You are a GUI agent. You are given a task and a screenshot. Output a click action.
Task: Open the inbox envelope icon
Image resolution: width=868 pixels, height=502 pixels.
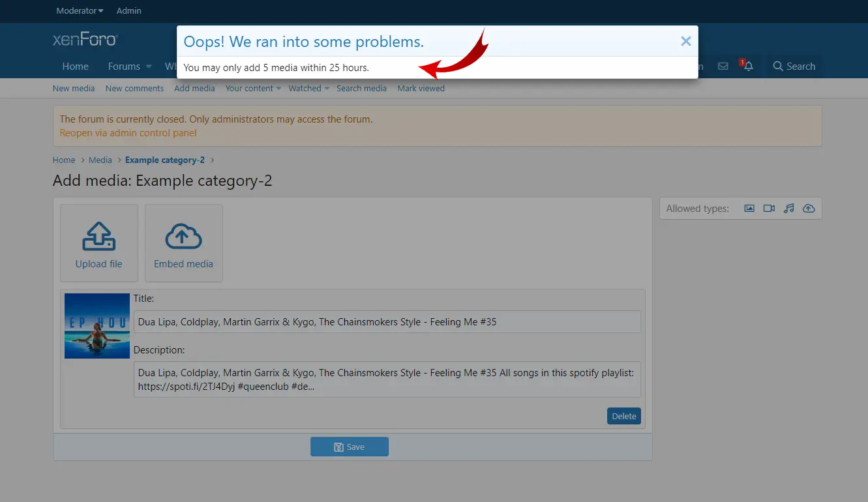[723, 66]
